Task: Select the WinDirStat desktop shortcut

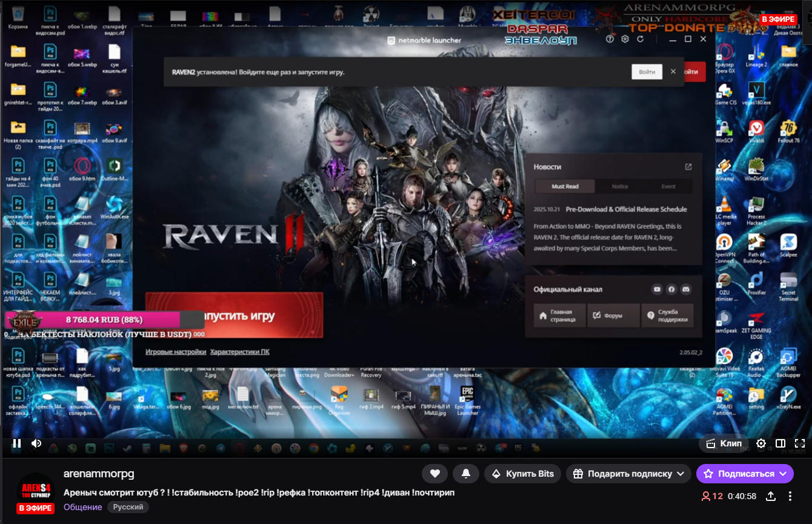Action: click(x=756, y=169)
